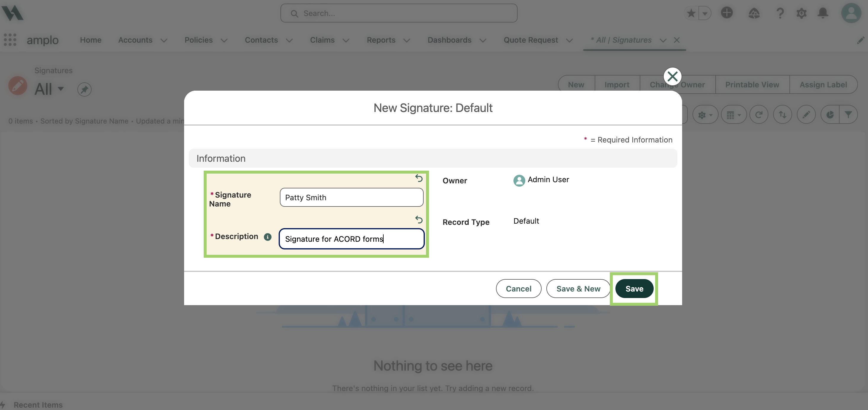The image size is (868, 410).
Task: Click the Assign Label button
Action: point(823,84)
